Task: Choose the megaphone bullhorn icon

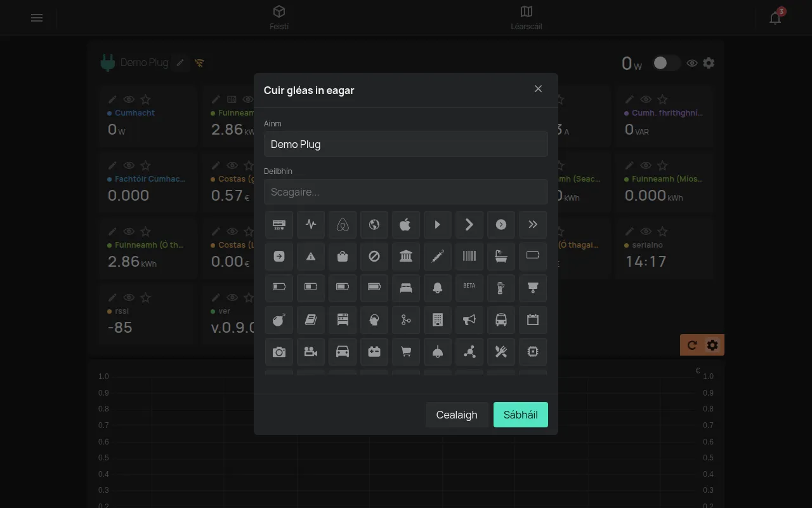Action: 469,319
